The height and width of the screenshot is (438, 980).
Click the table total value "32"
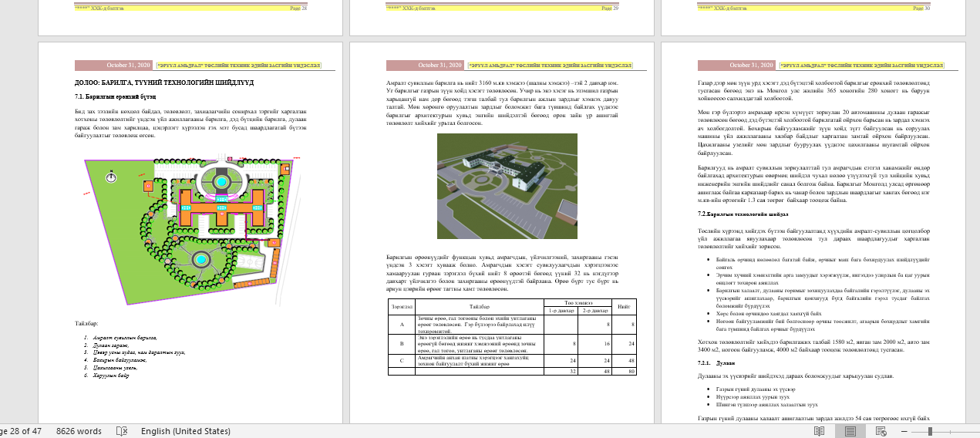tap(572, 371)
